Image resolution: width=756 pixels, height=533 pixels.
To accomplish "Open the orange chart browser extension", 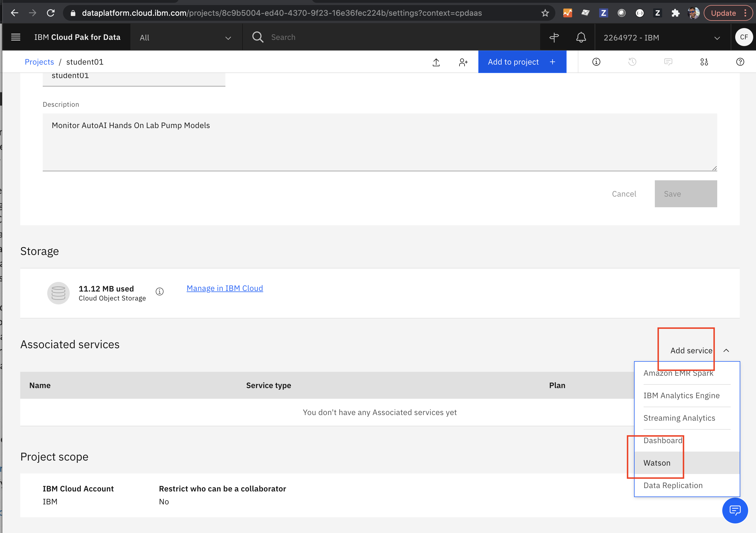I will [568, 13].
